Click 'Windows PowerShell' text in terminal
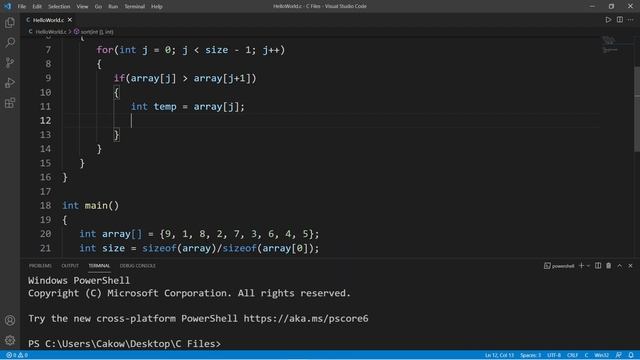The height and width of the screenshot is (360, 640). (x=79, y=280)
